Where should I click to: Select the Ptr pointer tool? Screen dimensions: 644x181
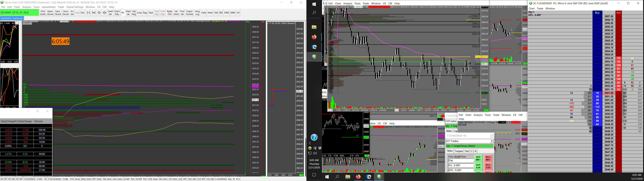tap(122, 13)
